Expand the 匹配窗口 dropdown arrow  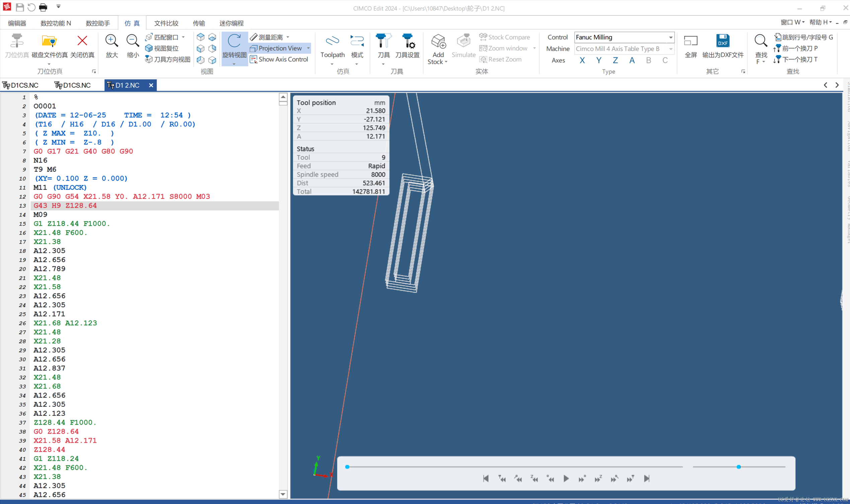[x=184, y=37]
